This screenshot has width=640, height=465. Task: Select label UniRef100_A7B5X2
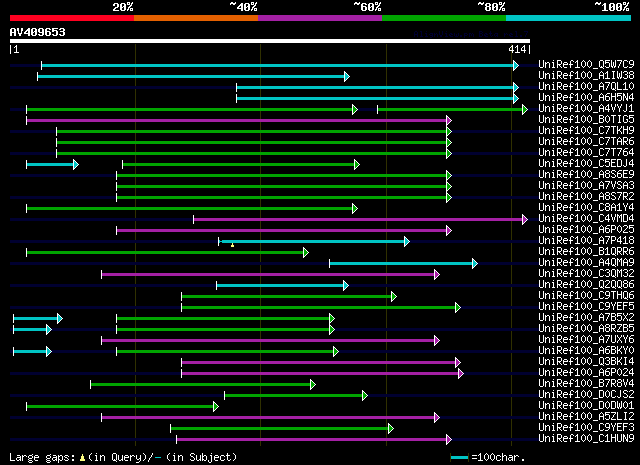coord(586,318)
